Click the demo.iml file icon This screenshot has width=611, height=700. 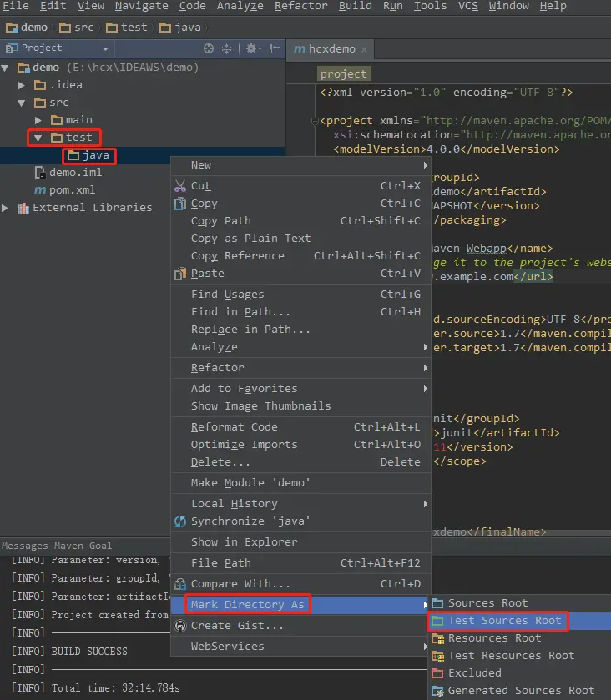click(40, 173)
